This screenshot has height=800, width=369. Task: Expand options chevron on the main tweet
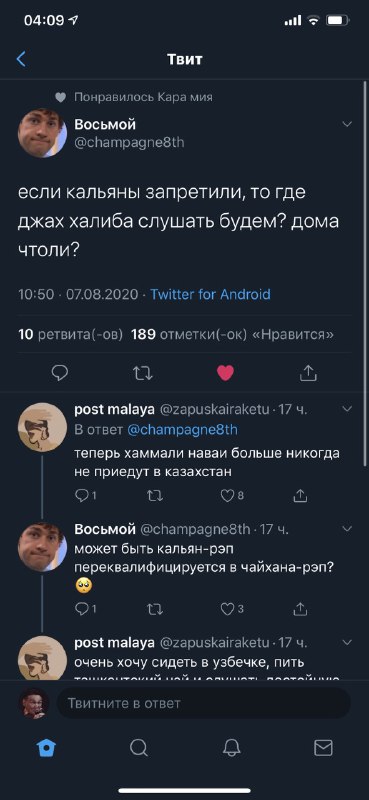pos(347,124)
